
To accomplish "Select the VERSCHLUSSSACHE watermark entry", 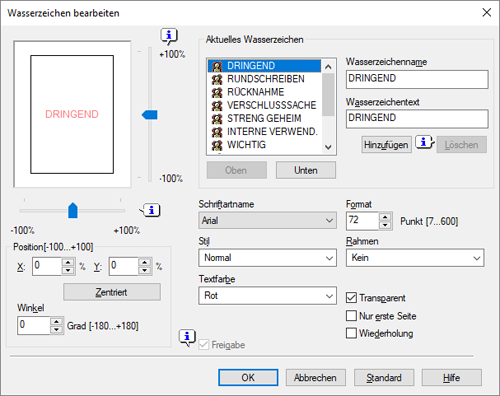I will pos(264,105).
